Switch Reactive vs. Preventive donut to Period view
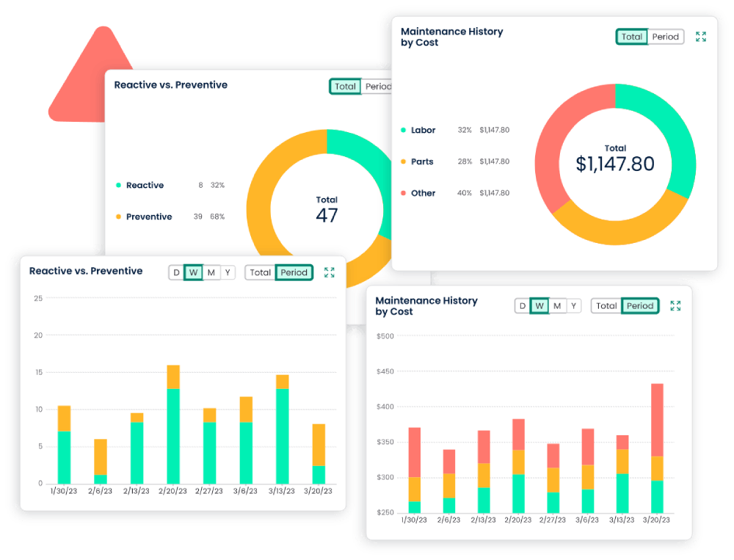Viewport: 734px width, 560px height. tap(379, 86)
